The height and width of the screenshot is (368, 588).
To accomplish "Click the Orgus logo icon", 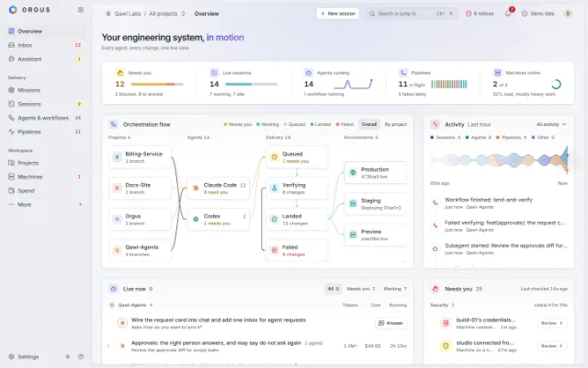I will (x=13, y=10).
